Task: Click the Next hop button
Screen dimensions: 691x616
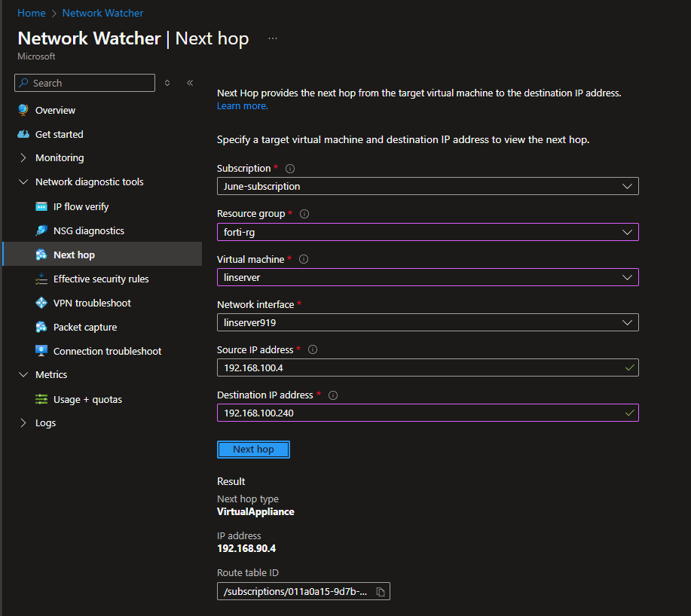Action: coord(253,450)
